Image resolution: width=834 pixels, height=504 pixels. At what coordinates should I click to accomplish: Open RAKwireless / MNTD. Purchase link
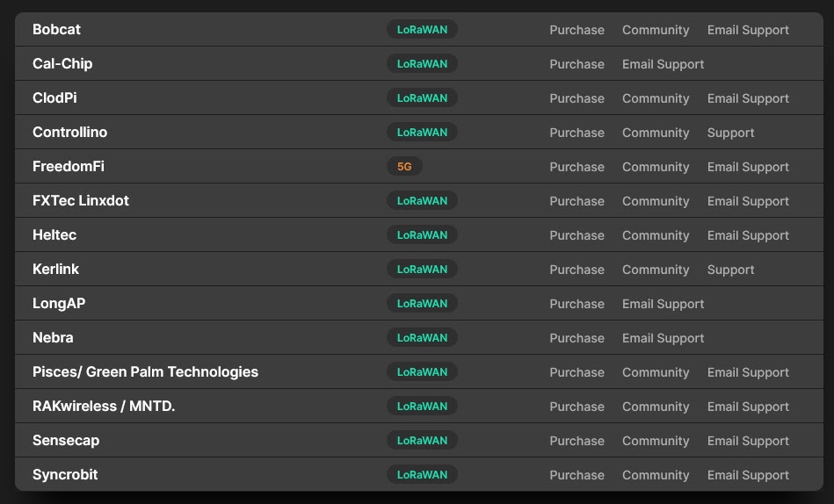(577, 407)
